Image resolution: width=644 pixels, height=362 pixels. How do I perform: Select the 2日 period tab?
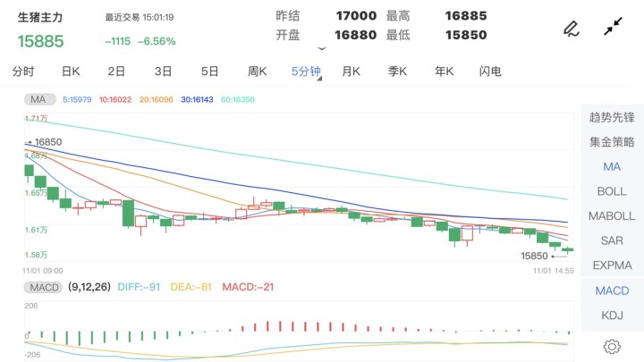[x=116, y=72]
